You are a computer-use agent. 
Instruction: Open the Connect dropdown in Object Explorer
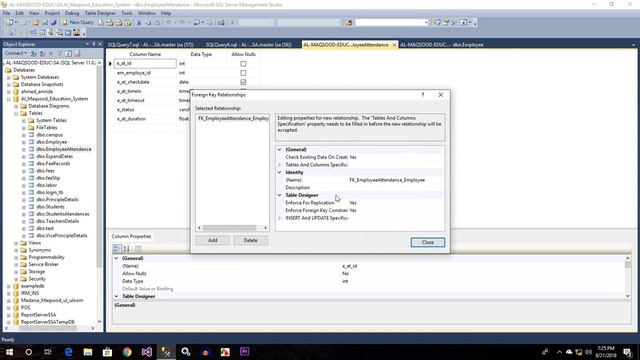click(16, 53)
